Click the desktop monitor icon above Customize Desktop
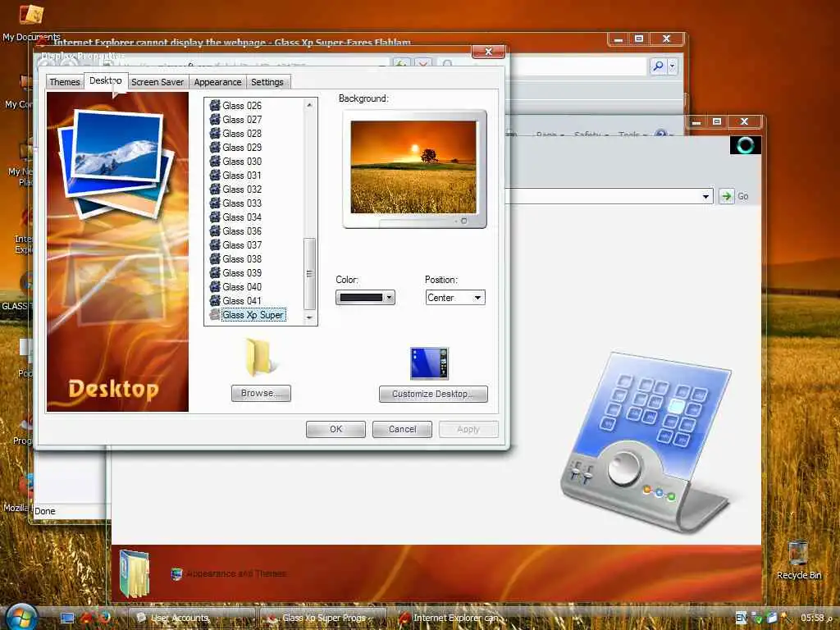 pos(429,363)
